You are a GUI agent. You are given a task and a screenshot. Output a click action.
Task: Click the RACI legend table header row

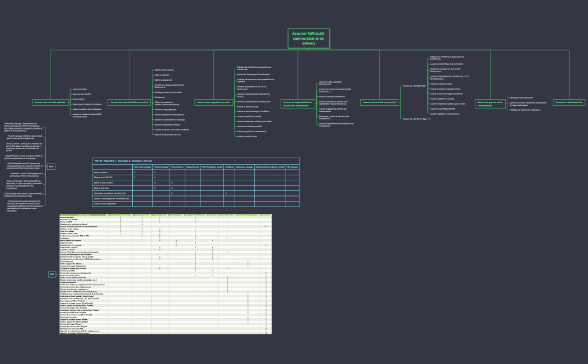pyautogui.click(x=196, y=160)
